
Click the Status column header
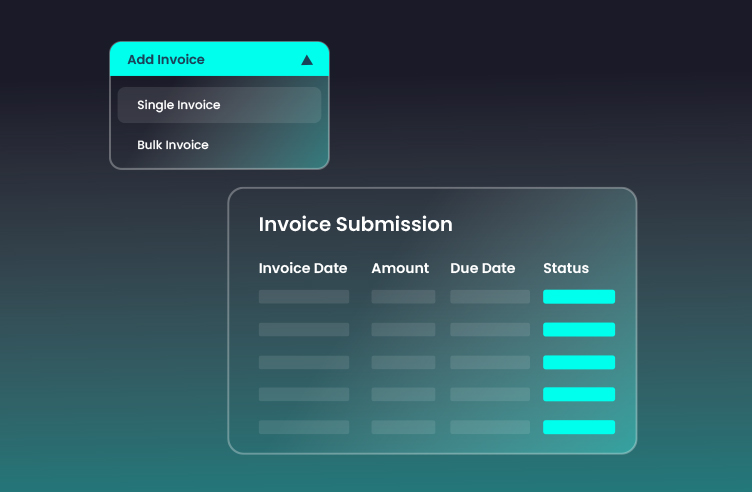coord(566,268)
